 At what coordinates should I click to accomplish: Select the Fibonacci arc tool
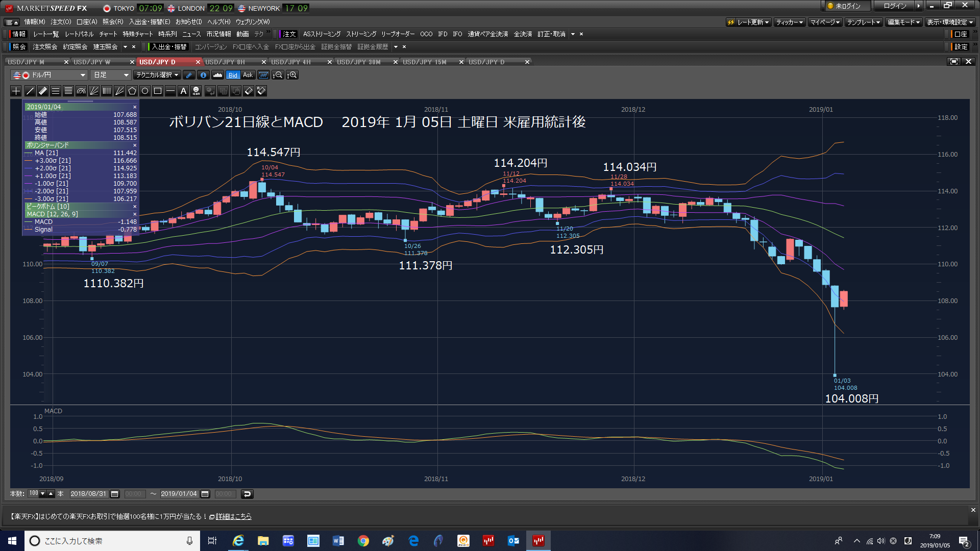pos(81,91)
